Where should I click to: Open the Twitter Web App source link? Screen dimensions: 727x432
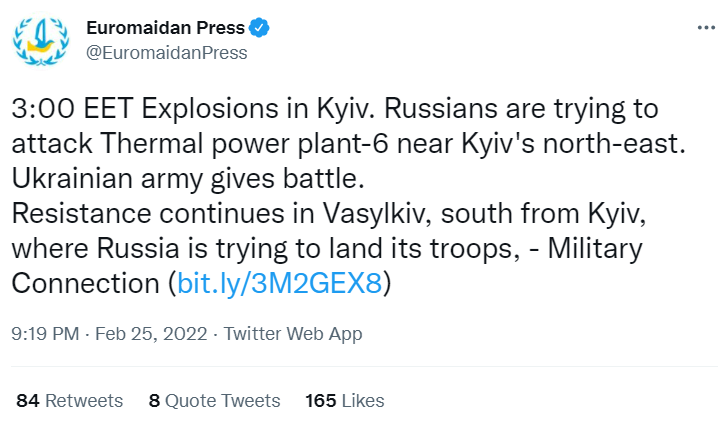(x=293, y=334)
